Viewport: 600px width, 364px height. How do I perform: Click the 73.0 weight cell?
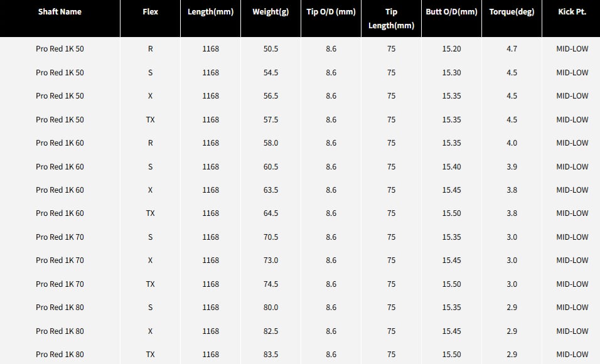271,260
